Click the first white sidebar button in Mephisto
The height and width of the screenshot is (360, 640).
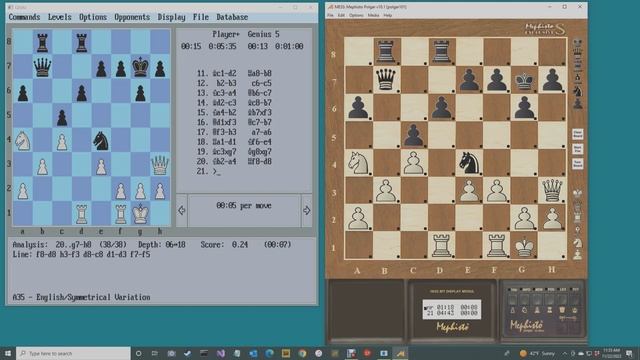(577, 134)
